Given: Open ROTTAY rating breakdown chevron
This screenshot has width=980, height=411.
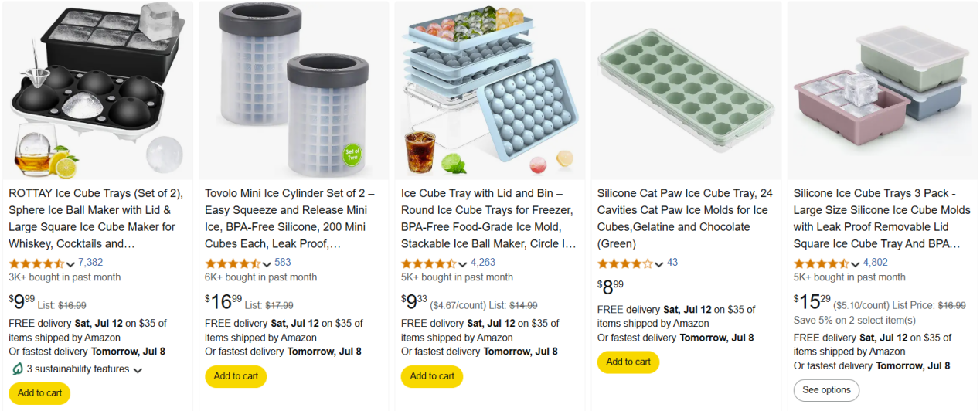Looking at the screenshot, I should coord(70,264).
